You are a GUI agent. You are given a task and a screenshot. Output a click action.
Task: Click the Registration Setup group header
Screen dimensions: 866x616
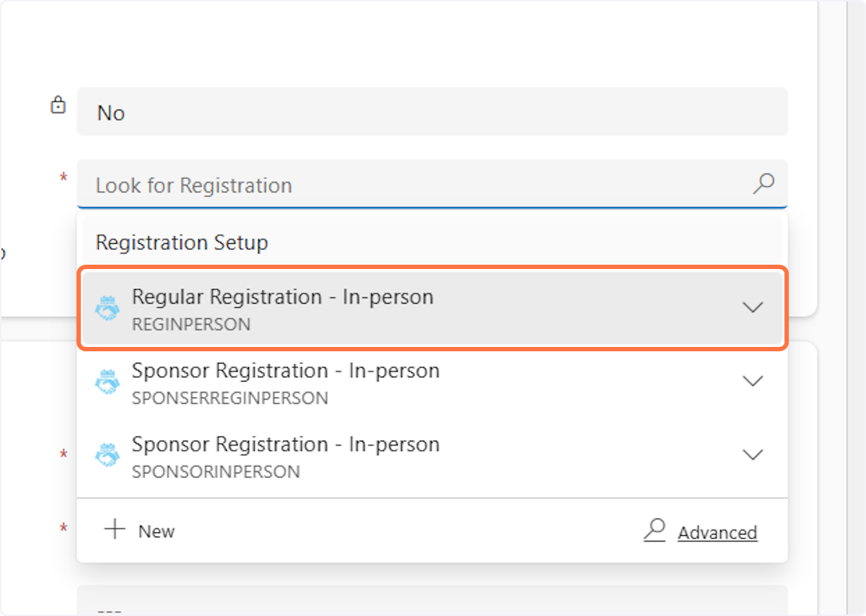pyautogui.click(x=181, y=242)
